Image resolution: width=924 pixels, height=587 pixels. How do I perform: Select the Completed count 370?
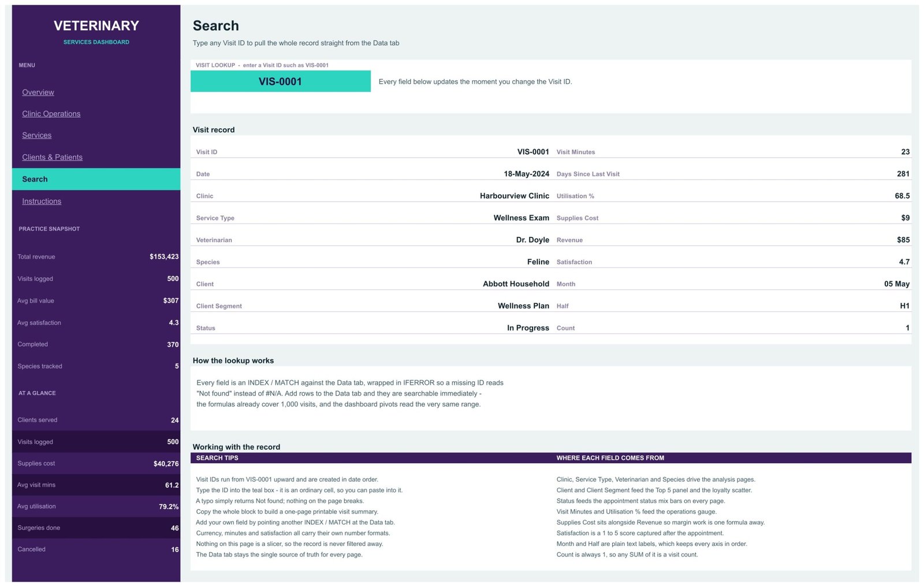[173, 344]
